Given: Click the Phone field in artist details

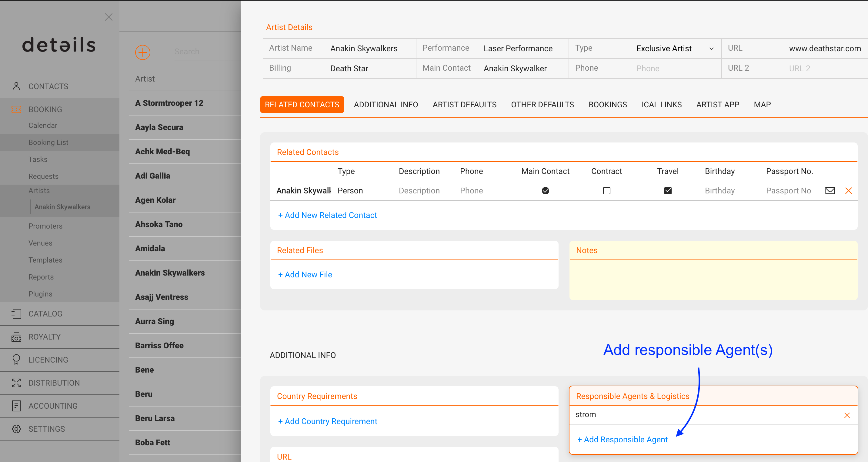Looking at the screenshot, I should click(x=676, y=69).
